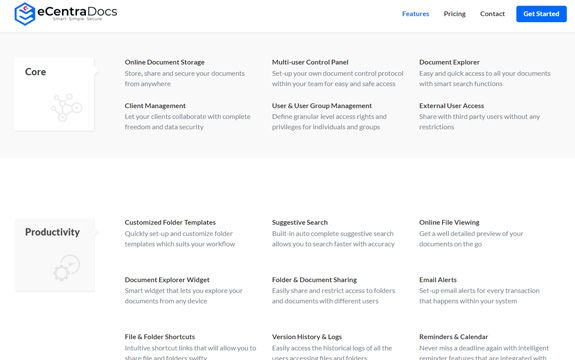Viewport: 575px width, 360px height.
Task: Click the Version History & Logs heading
Action: (307, 337)
